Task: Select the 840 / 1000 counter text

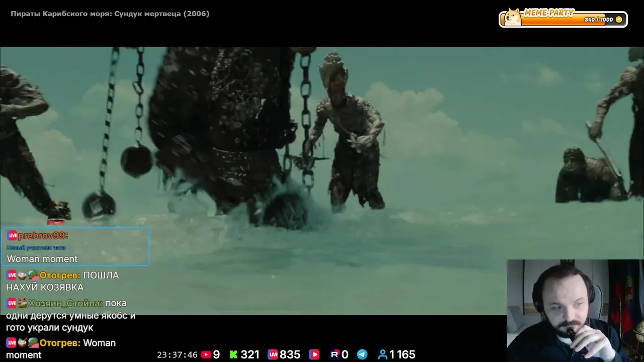Action: [599, 20]
